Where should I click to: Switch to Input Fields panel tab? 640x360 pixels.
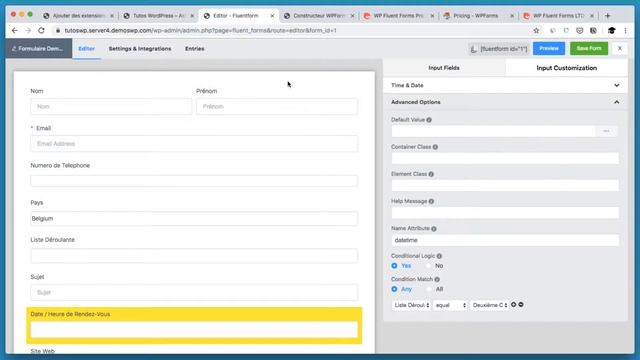(444, 68)
